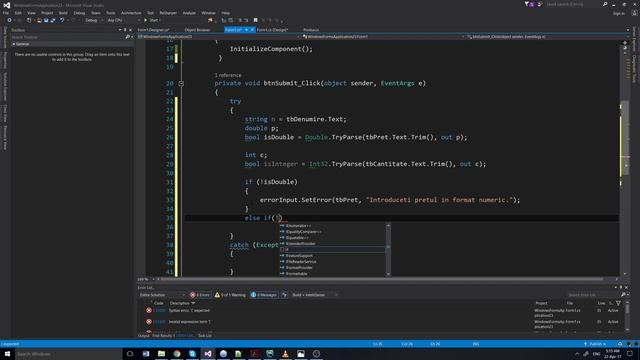Viewport: 640px width, 360px height.
Task: Click the Error List column filter funnel icon
Action: 618,303
